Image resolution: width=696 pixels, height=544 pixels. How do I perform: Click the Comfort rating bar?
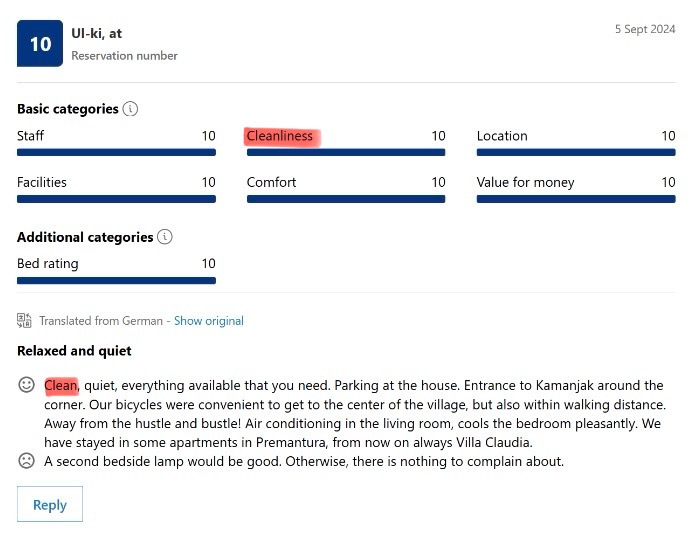click(346, 199)
